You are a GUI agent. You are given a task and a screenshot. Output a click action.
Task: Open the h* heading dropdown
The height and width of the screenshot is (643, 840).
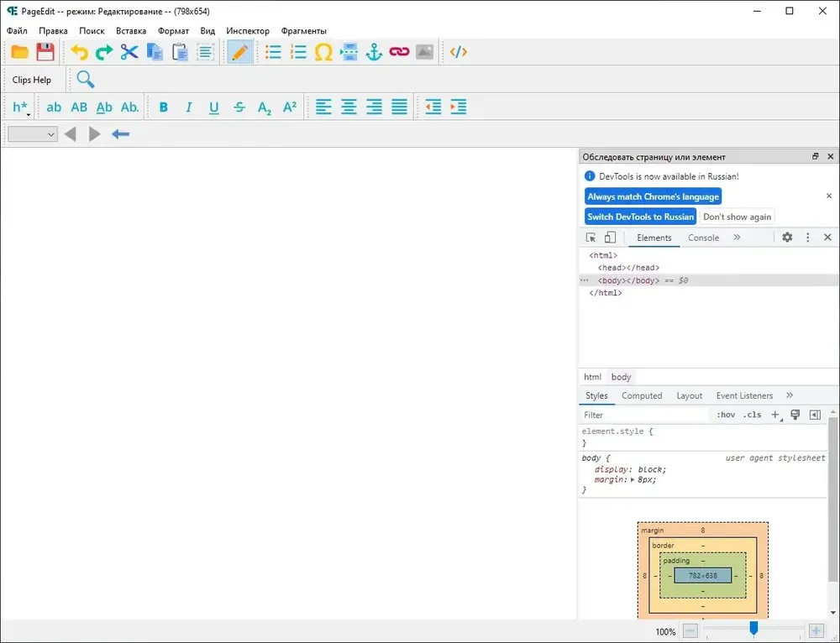(22, 107)
